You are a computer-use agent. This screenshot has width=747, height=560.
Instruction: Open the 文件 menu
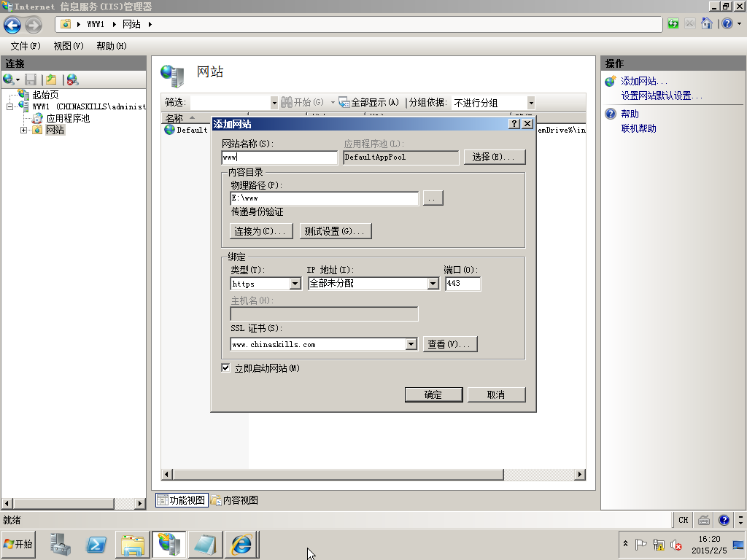[x=26, y=46]
